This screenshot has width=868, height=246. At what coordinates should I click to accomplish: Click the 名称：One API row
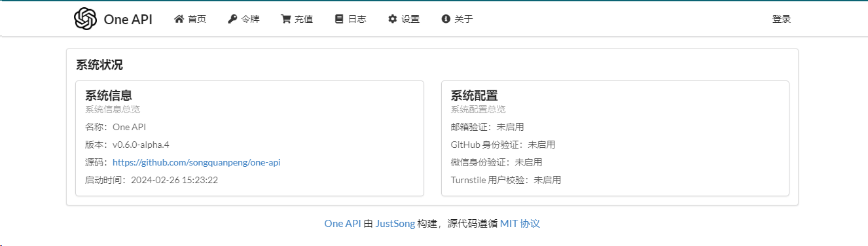pyautogui.click(x=115, y=127)
